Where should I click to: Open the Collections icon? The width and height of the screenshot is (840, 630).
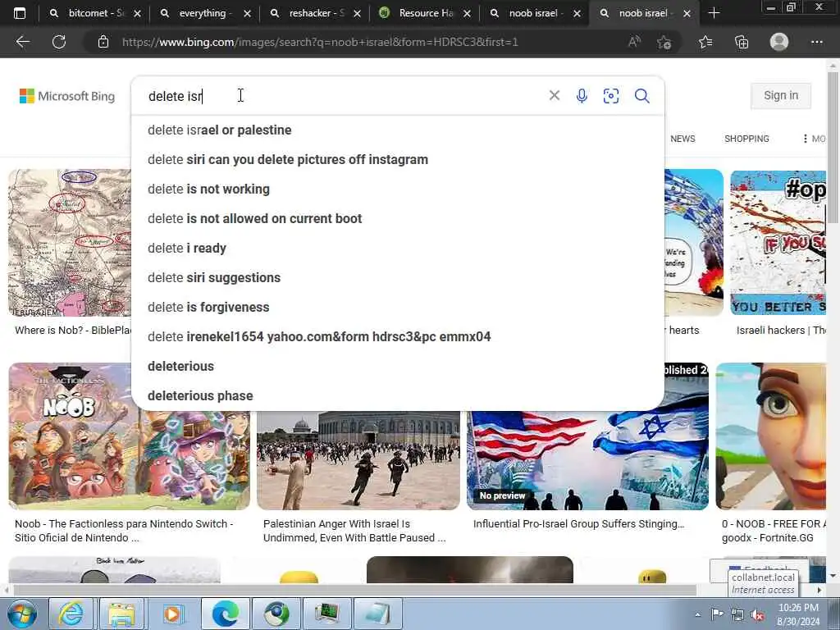click(742, 42)
